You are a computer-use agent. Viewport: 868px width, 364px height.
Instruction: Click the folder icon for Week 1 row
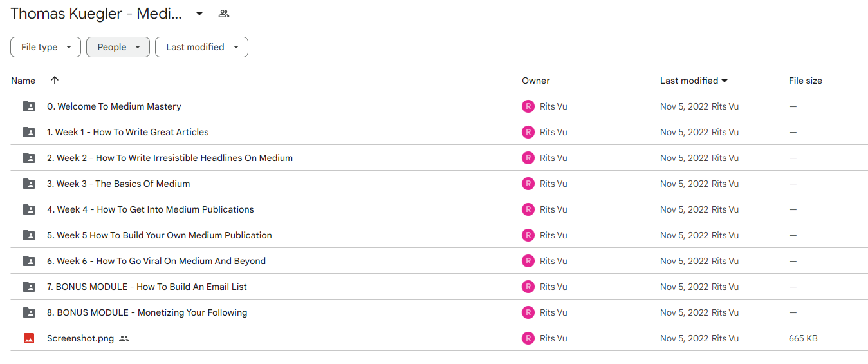[x=29, y=132]
